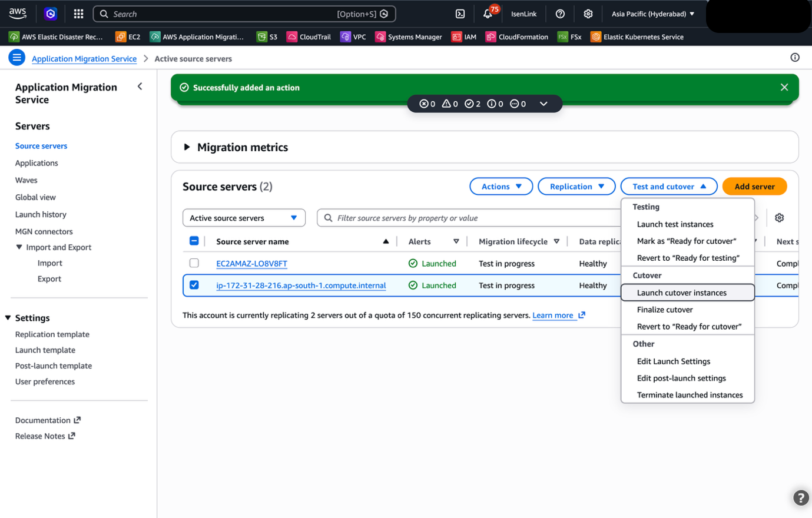
Task: Open the CloudFormation shortcut
Action: pyautogui.click(x=517, y=36)
